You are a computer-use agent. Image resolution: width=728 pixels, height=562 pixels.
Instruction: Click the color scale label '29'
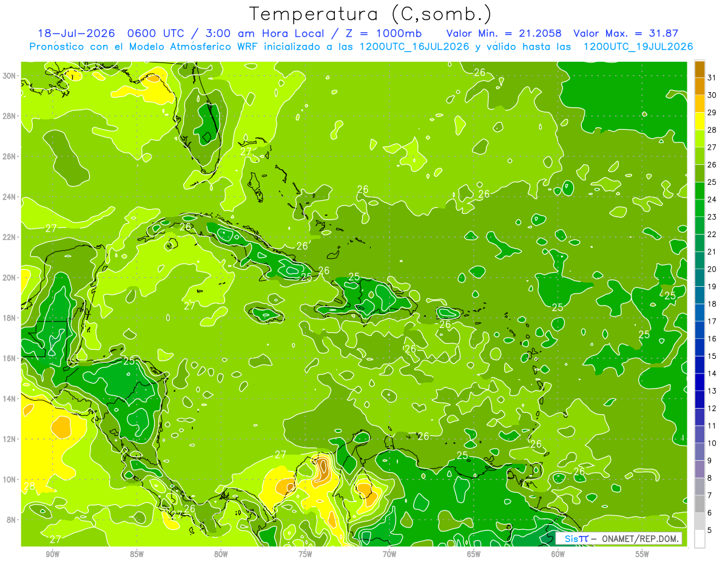[712, 112]
